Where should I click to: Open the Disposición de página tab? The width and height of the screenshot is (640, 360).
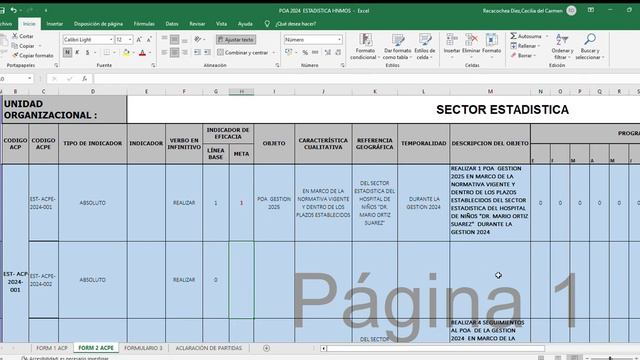point(98,24)
